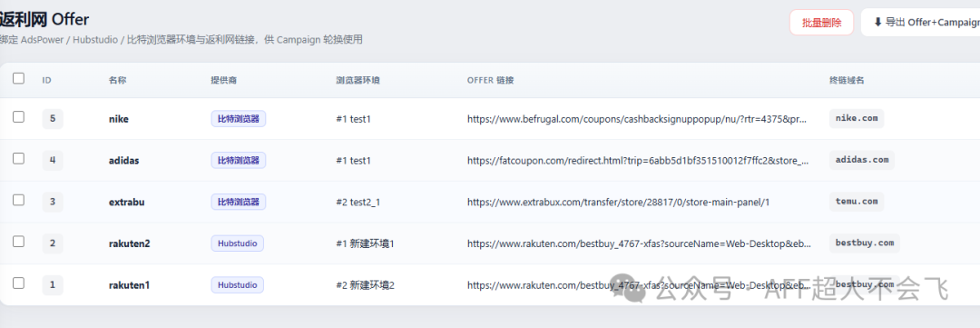The height and width of the screenshot is (328, 980).
Task: Select the name rakuten1
Action: (x=130, y=284)
